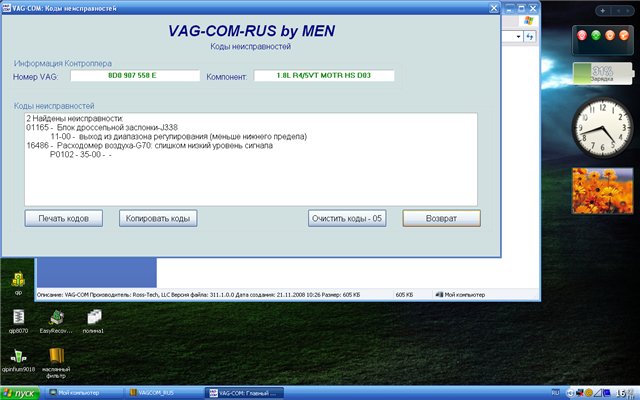Viewport: 640px width, 400px height.
Task: Click the battery charge gadget
Action: coord(602,76)
